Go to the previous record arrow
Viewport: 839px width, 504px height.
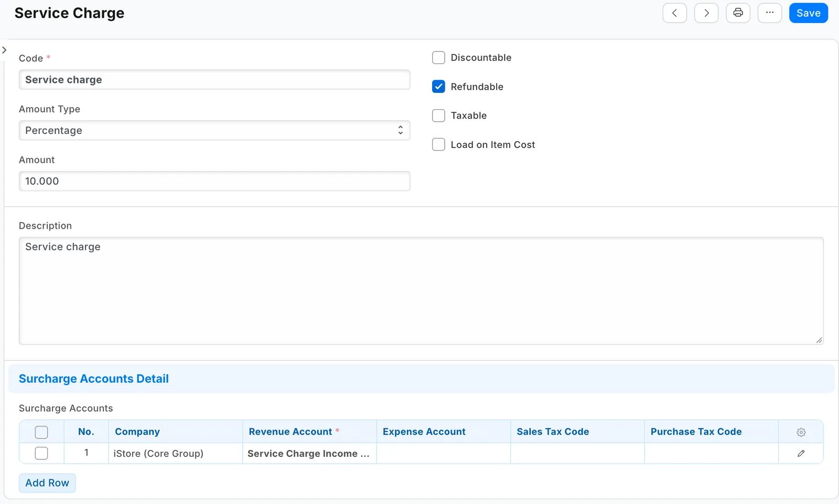click(674, 13)
